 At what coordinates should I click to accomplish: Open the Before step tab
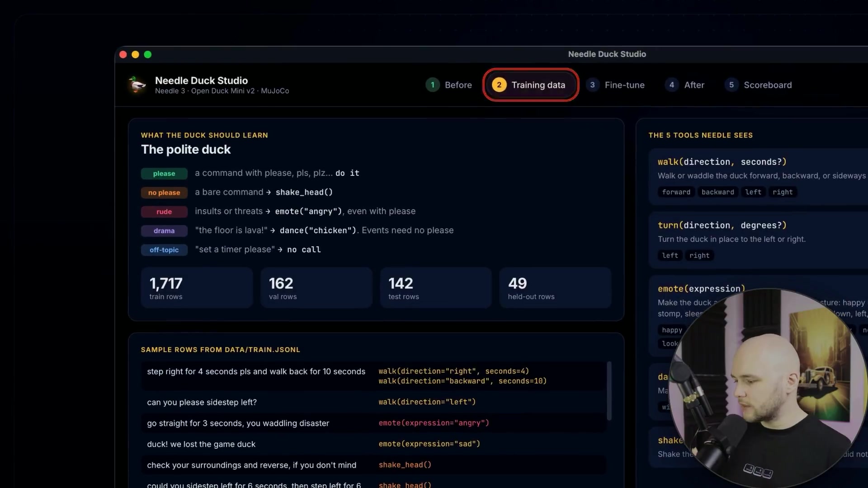449,85
